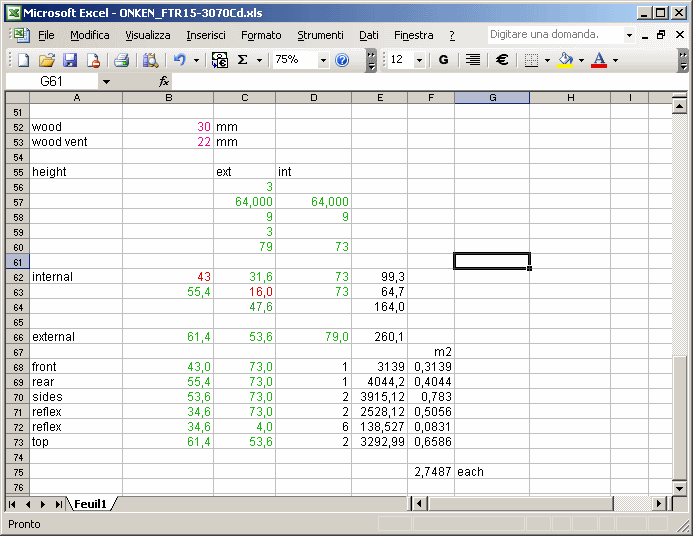Screen dimensions: 693x536
Task: Click the Open file folder icon
Action: [x=47, y=60]
